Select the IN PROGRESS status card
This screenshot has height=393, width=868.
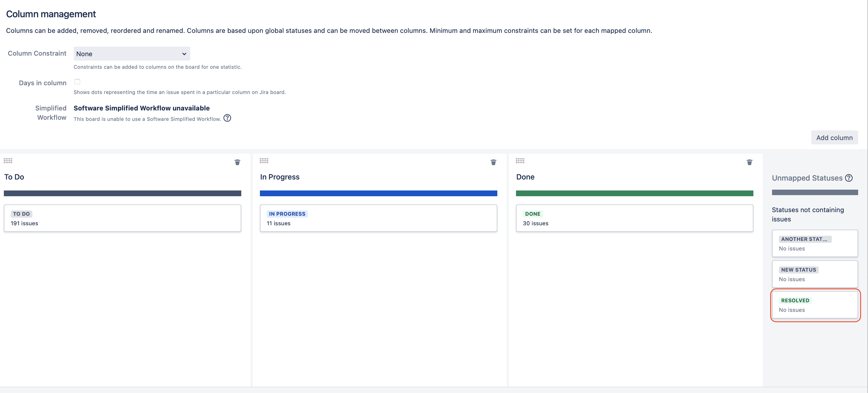click(x=378, y=218)
